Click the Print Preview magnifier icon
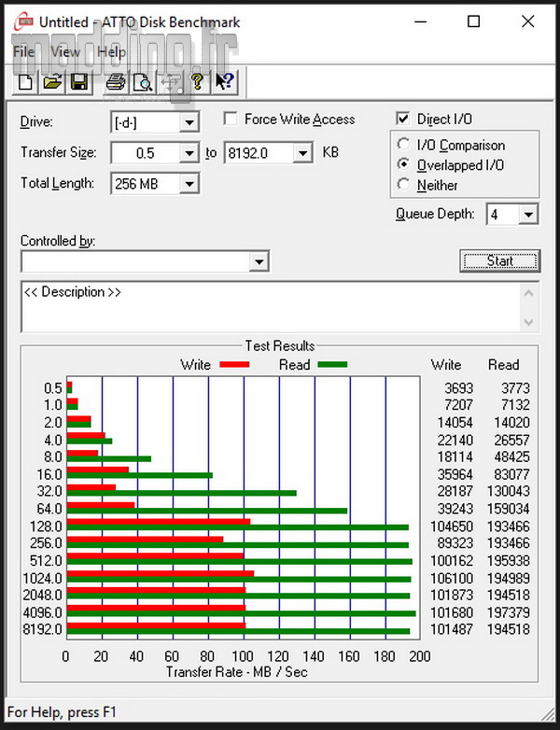560x730 pixels. point(143,82)
